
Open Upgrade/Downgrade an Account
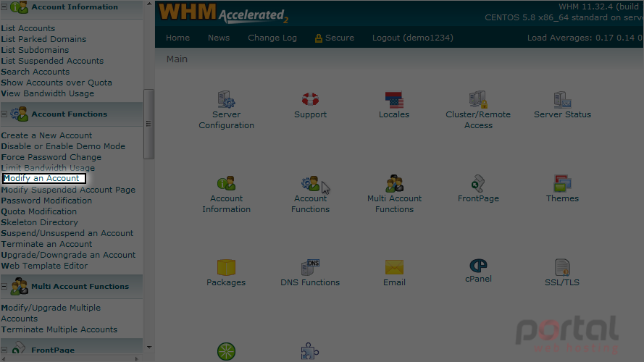pyautogui.click(x=68, y=255)
